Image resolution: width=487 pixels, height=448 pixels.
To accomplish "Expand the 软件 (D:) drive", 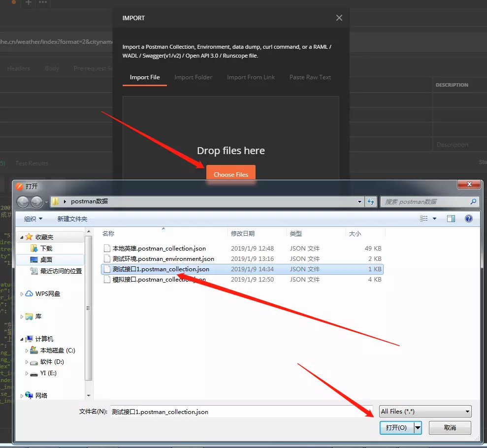I will point(27,362).
